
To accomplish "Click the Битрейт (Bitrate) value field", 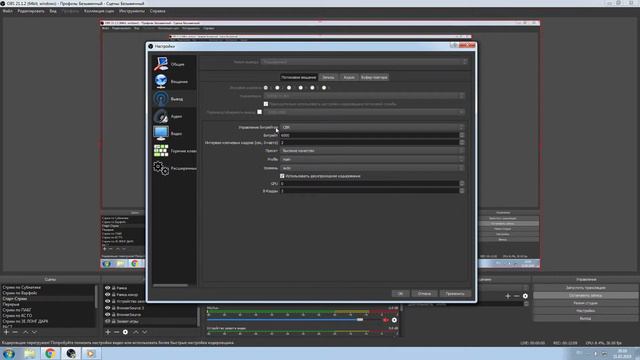I will [369, 135].
